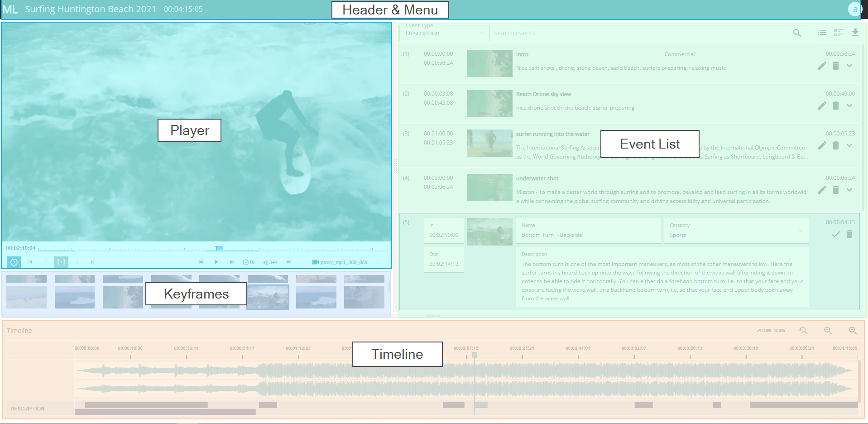Screen dimensions: 868x424
Task: Edit the Intro event with pencil icon
Action: coord(822,66)
